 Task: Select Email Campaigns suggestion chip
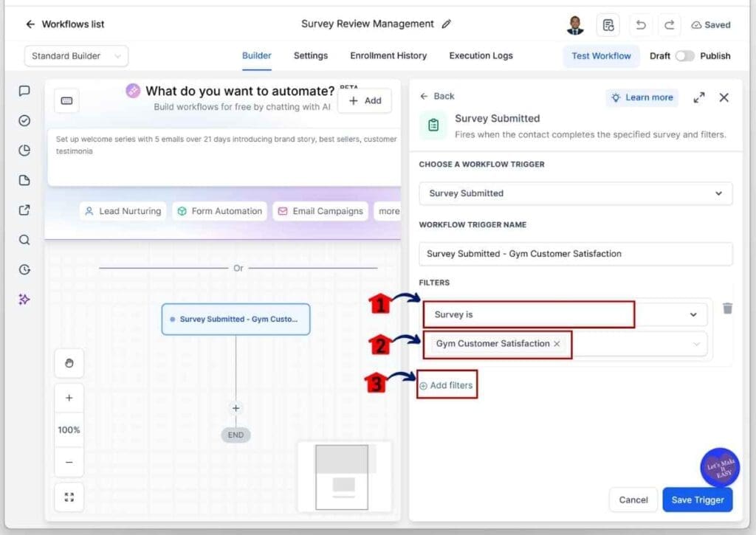tap(320, 211)
